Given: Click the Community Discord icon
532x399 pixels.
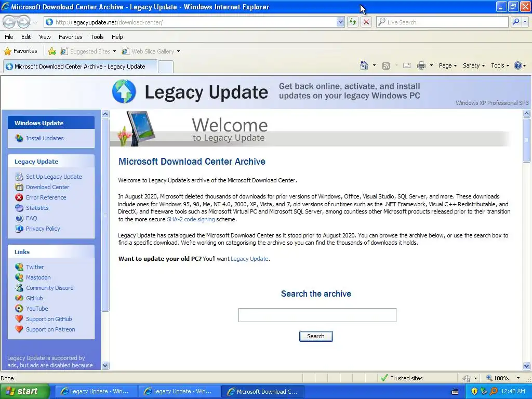Looking at the screenshot, I should 19,288.
